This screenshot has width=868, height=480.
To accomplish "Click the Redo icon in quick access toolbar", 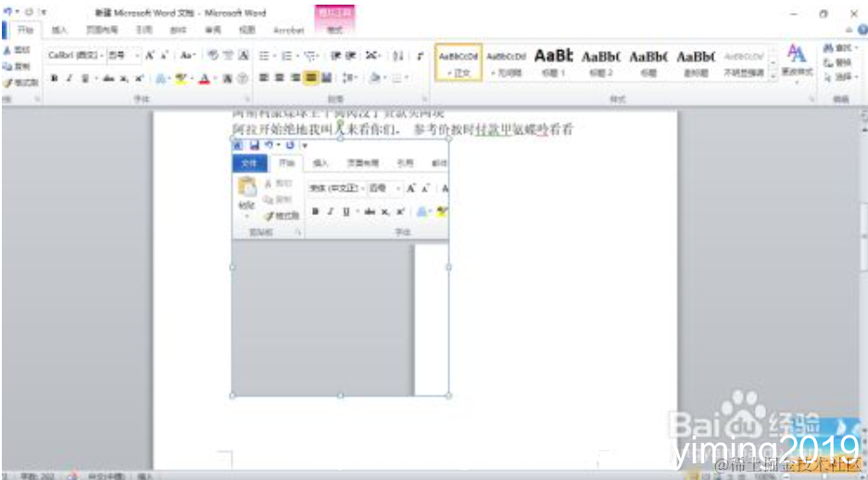I will 30,11.
